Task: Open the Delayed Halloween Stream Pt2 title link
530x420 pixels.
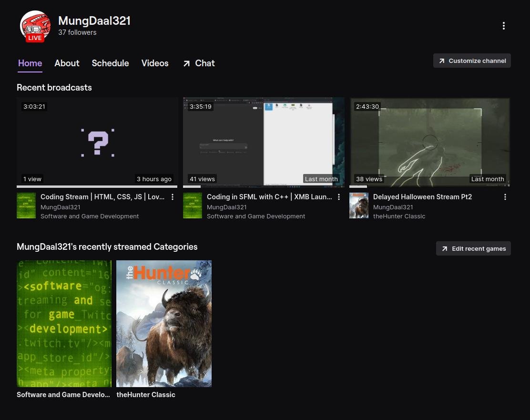Action: (x=422, y=197)
